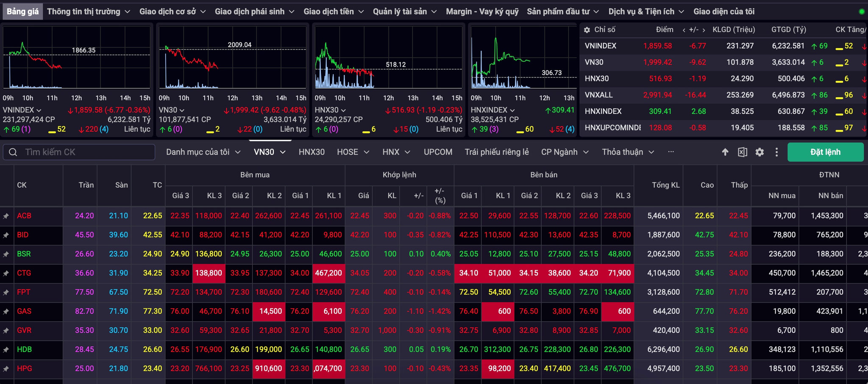Open the price board settings gear
Viewport: 868px width, 384px height.
(759, 152)
